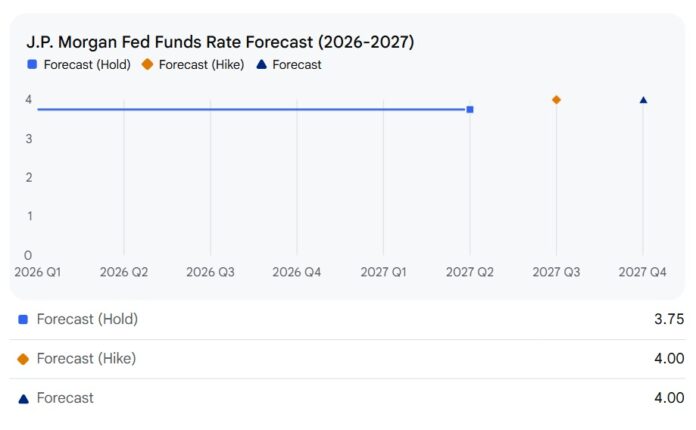
Task: Click the Forecast (Hike) table row label
Action: click(86, 359)
